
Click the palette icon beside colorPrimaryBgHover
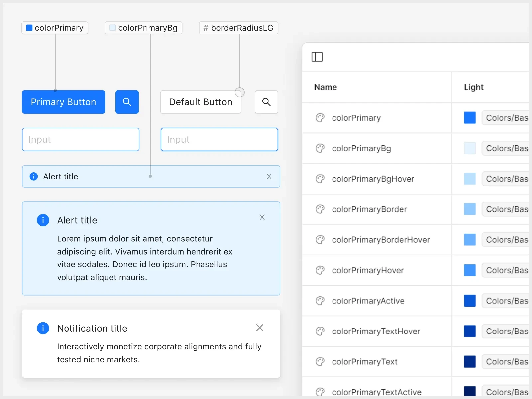(320, 179)
